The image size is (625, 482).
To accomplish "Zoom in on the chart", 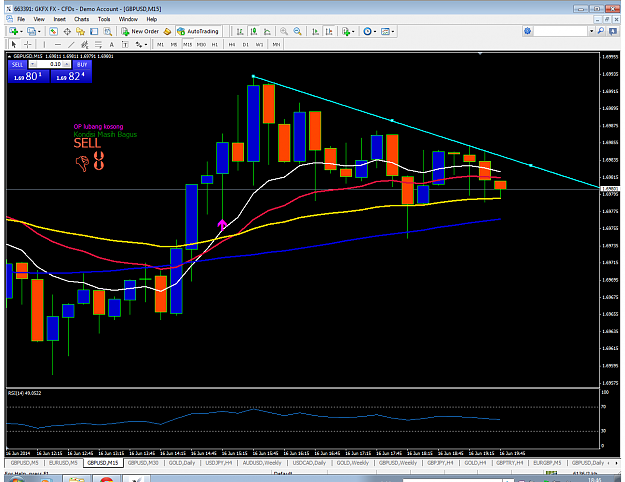I will click(284, 31).
